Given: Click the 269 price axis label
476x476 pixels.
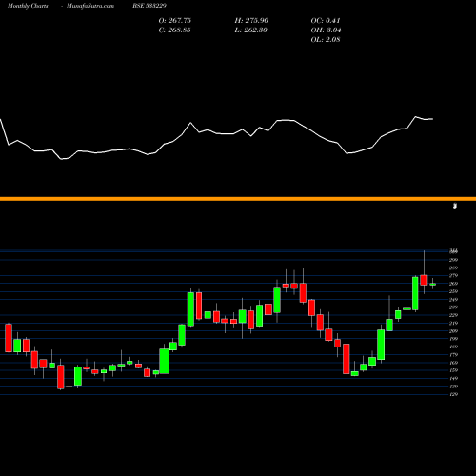Looking at the screenshot, I should [x=454, y=284].
